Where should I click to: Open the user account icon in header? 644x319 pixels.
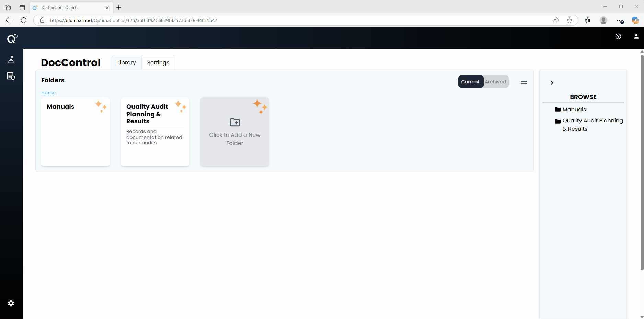coord(636,36)
